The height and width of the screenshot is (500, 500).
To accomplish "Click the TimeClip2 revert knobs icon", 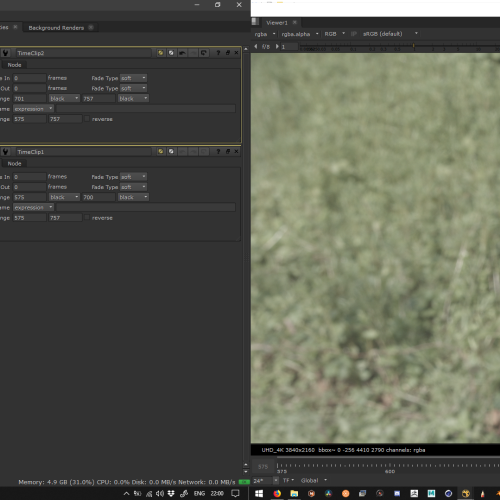I will pos(204,53).
